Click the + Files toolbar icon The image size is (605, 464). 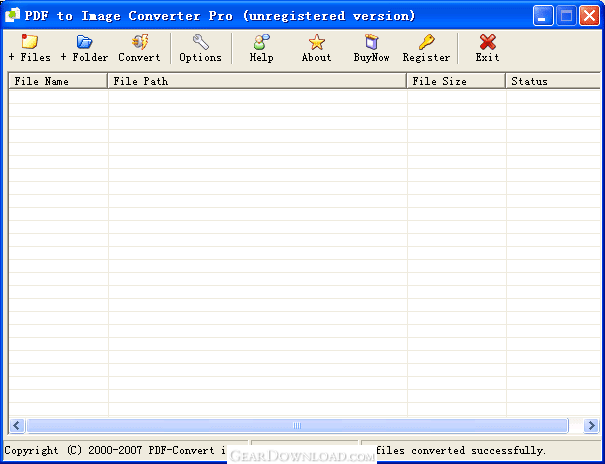[30, 42]
